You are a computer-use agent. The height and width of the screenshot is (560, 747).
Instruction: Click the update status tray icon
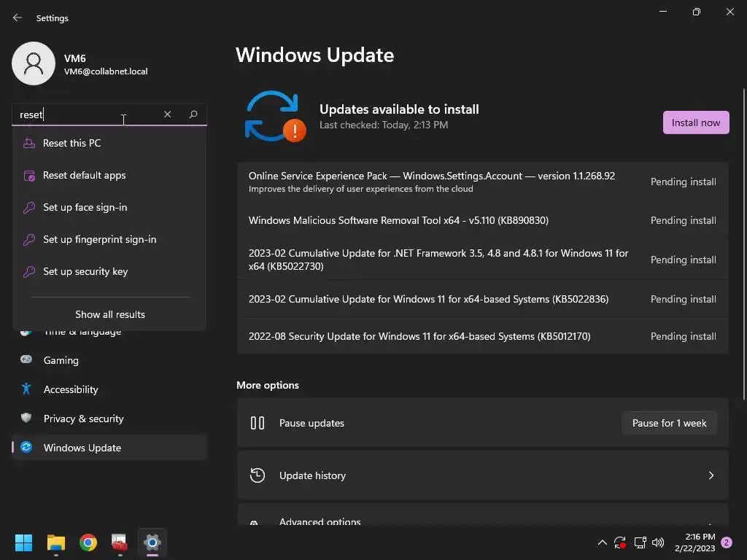tap(620, 542)
